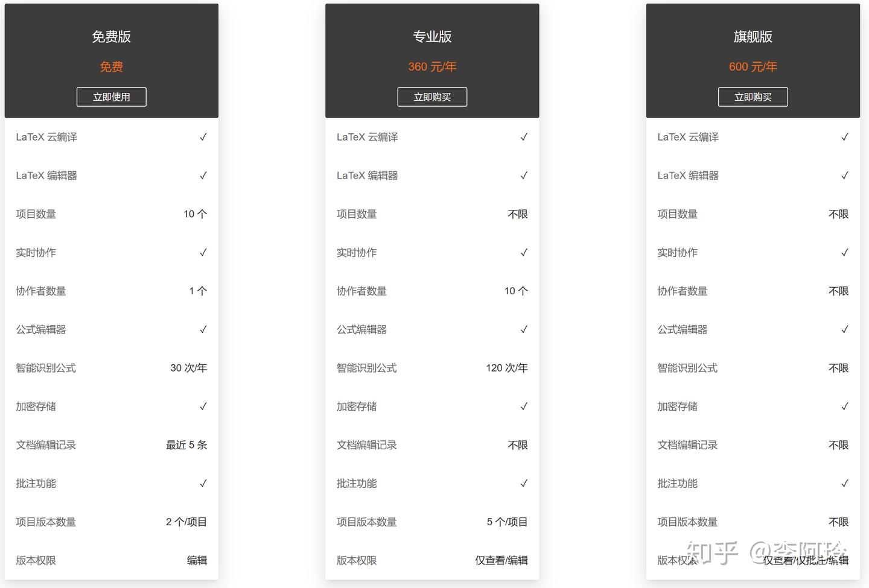Click 立即购买 in the 专业版 column
The width and height of the screenshot is (869, 588).
[x=432, y=96]
